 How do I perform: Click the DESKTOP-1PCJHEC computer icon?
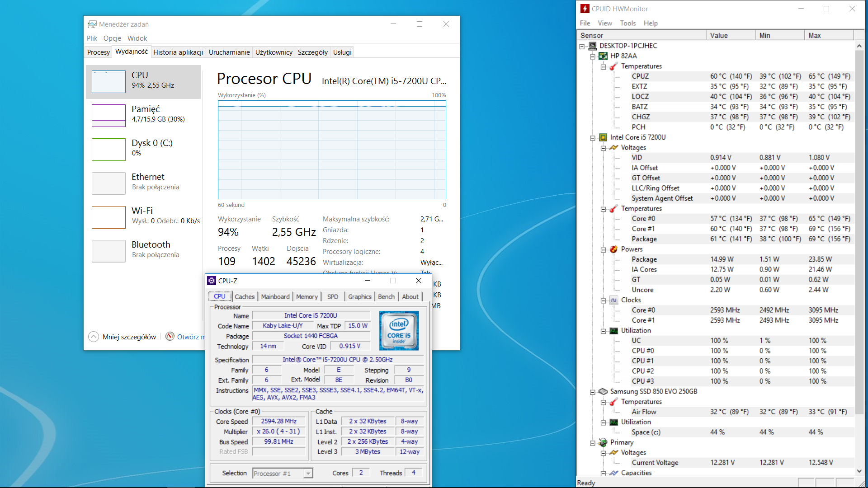coord(593,46)
